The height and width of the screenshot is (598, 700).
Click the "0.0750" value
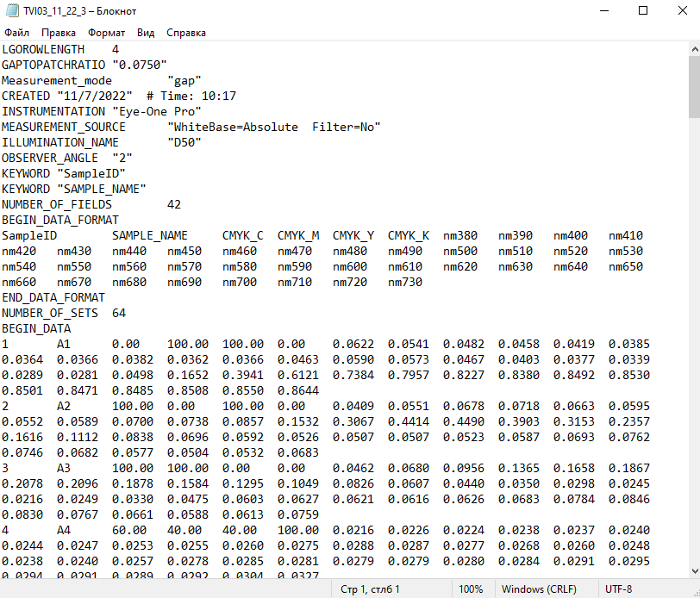(140, 65)
